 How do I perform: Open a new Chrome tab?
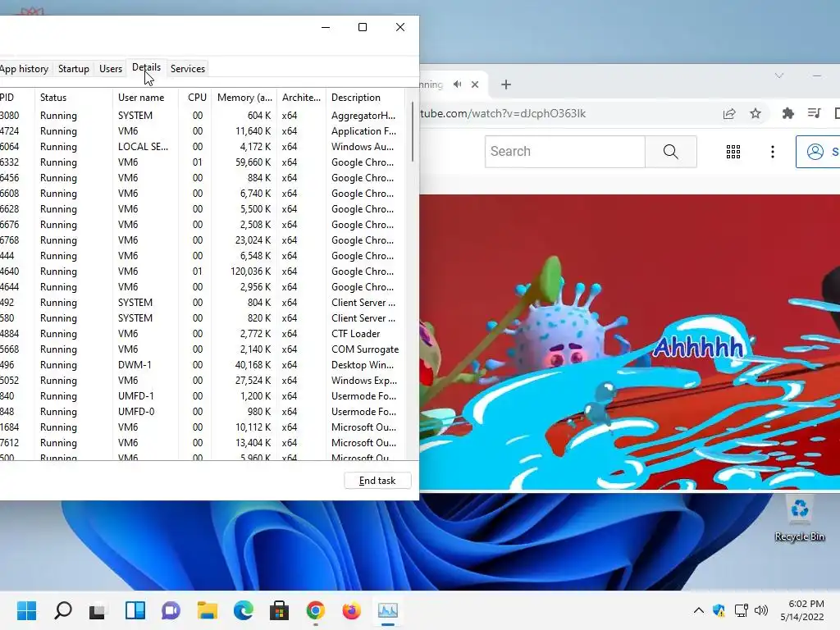[505, 84]
